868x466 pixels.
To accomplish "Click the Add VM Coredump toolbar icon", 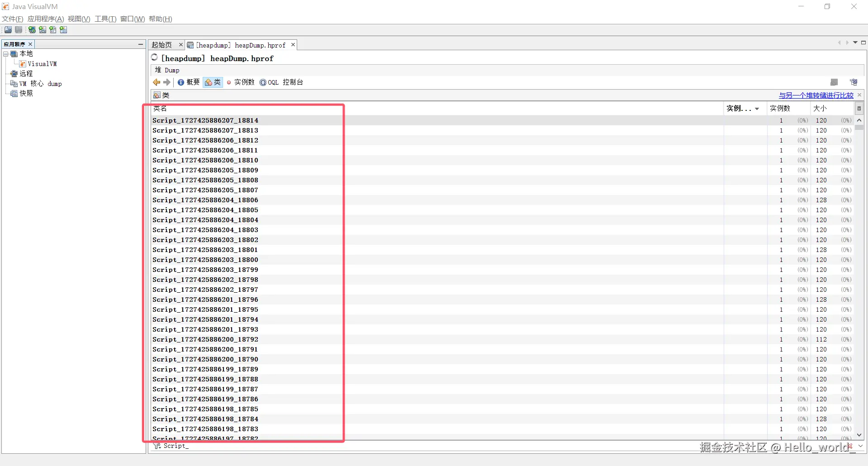I will (x=53, y=30).
